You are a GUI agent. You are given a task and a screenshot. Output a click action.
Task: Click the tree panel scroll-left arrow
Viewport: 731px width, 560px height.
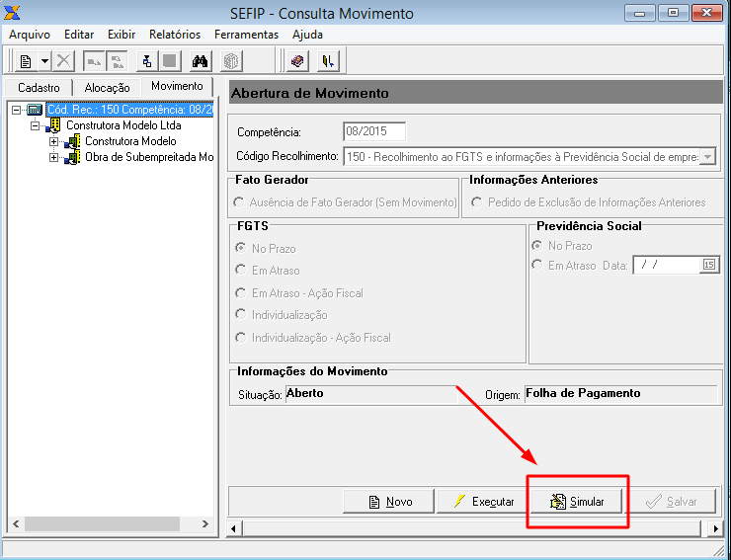16,524
